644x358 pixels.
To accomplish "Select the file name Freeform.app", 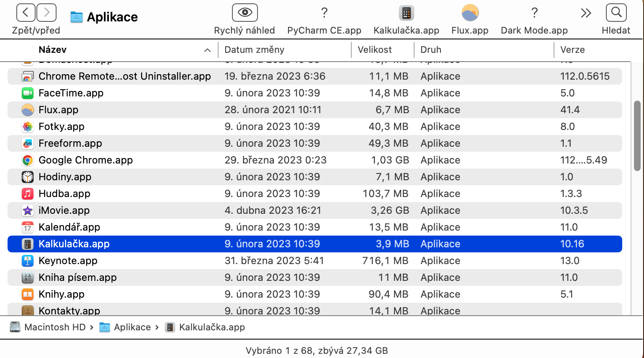I will click(x=70, y=143).
